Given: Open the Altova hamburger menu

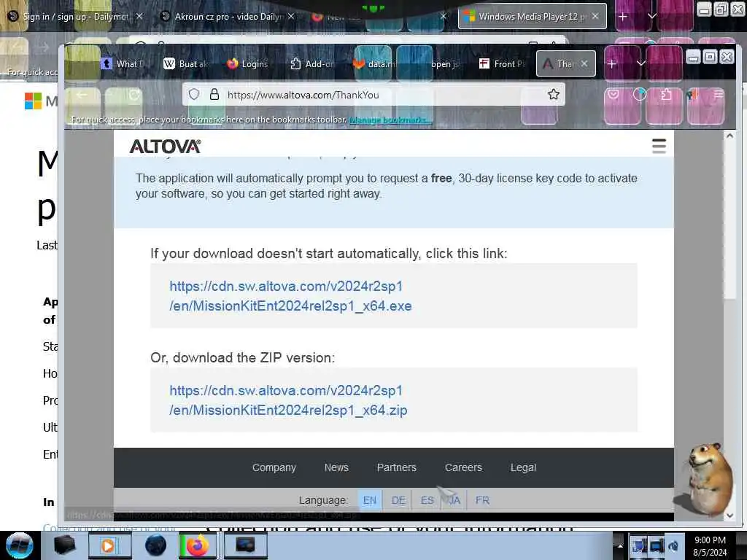Looking at the screenshot, I should click(x=659, y=146).
